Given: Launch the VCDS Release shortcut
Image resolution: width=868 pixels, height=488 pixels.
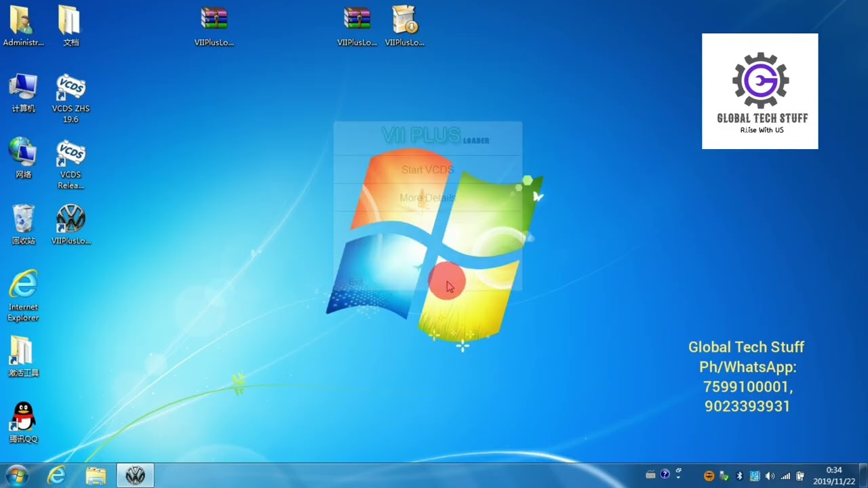Looking at the screenshot, I should coord(71,165).
